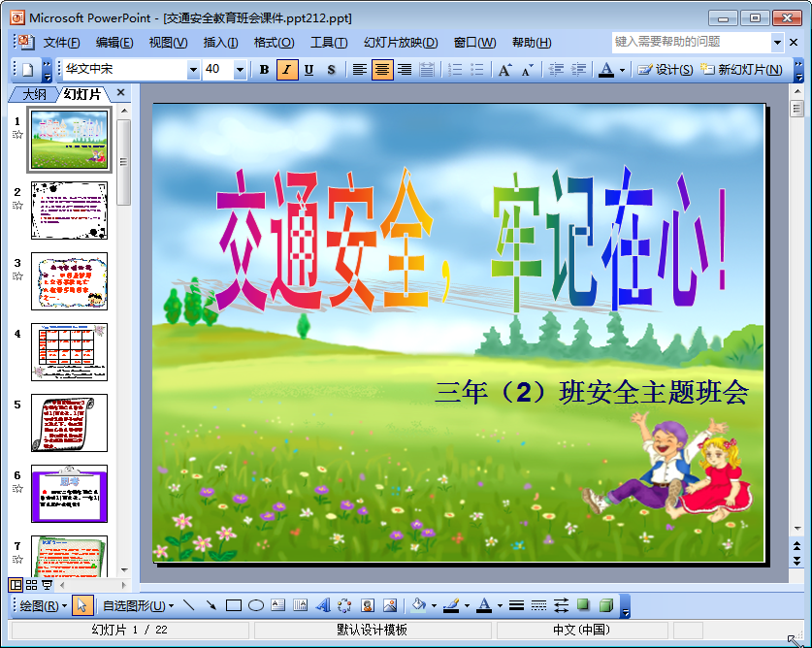812x648 pixels.
Task: Click the 设计 design button
Action: pyautogui.click(x=666, y=69)
